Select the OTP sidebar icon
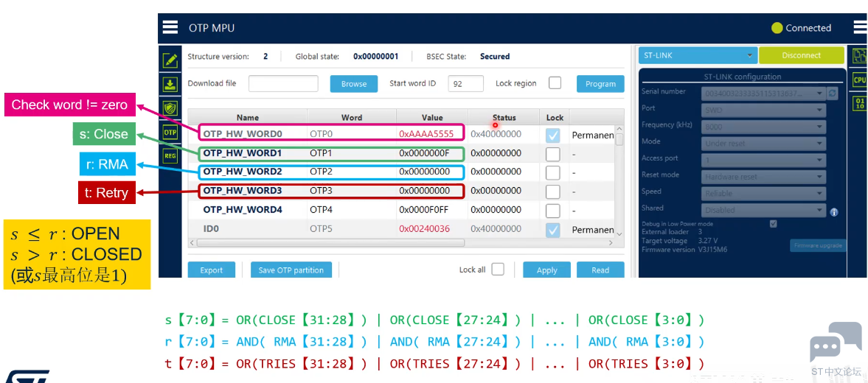The height and width of the screenshot is (383, 868). [170, 133]
